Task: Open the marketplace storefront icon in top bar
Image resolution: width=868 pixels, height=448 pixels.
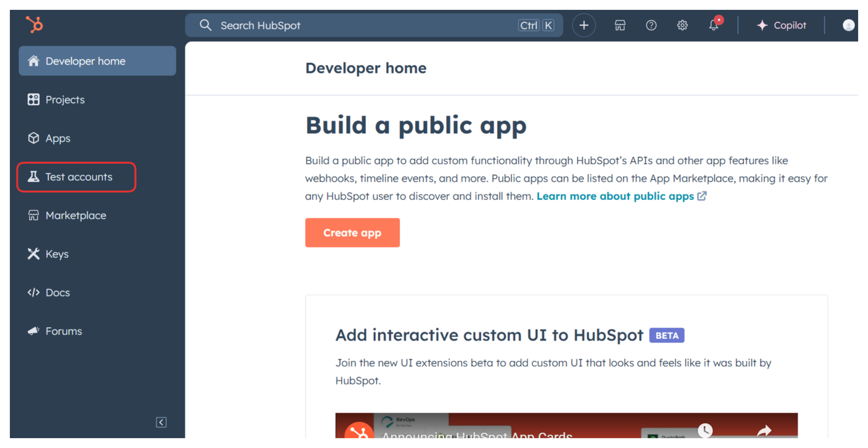Action: click(x=620, y=25)
